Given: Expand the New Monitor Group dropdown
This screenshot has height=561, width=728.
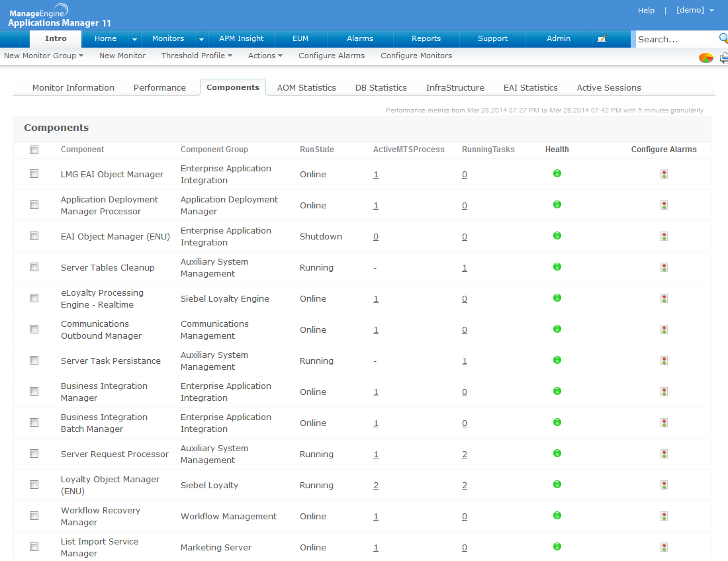Looking at the screenshot, I should pos(44,56).
